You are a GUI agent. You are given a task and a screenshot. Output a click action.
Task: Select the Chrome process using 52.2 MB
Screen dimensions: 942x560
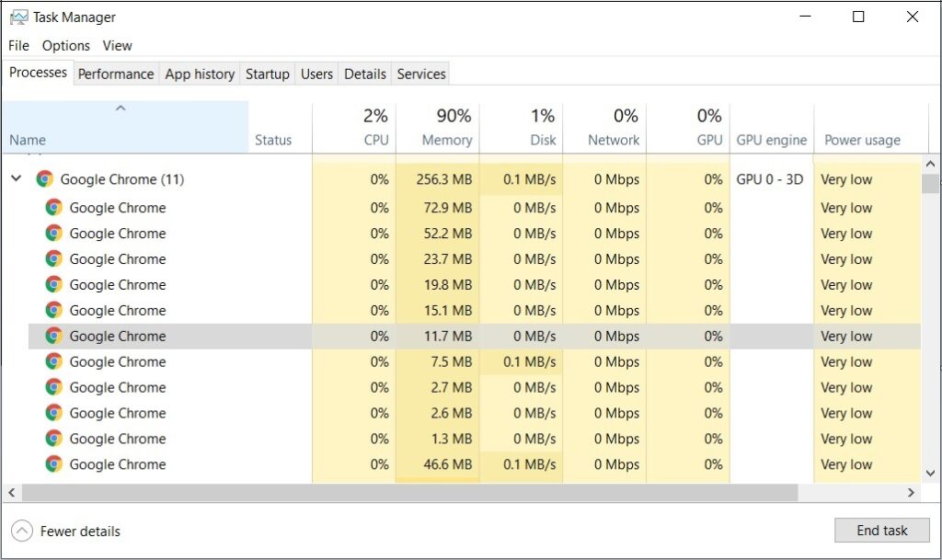117,234
